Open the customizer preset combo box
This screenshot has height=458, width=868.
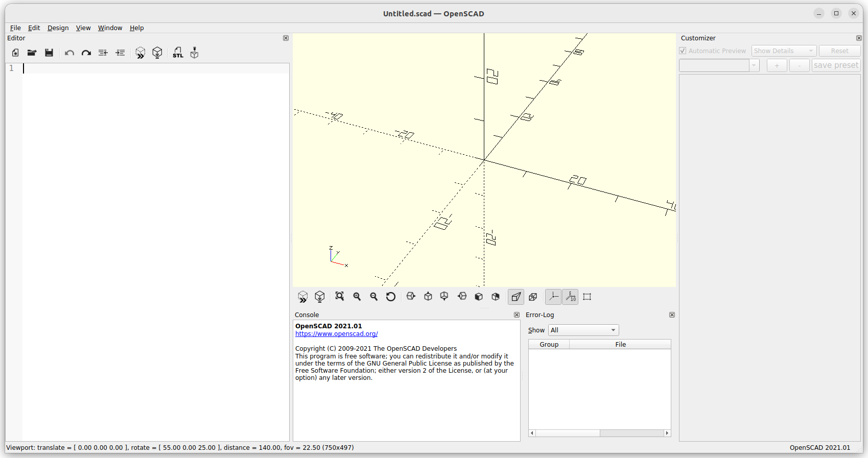click(719, 65)
